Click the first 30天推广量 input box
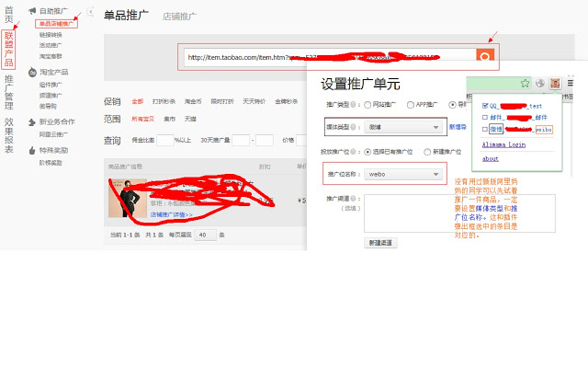Image resolution: width=588 pixels, height=368 pixels. [241, 140]
